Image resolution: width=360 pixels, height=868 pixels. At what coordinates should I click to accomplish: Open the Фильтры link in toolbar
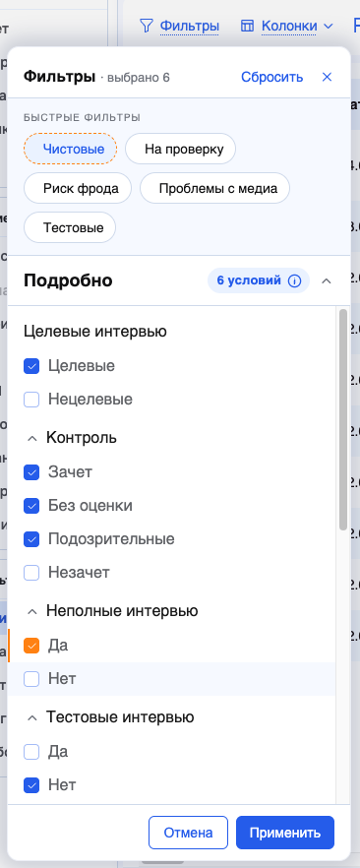[x=189, y=26]
